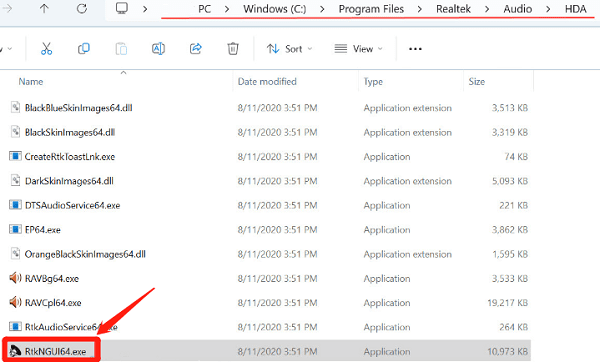
Task: Click the monitor icon in address bar
Action: pos(122,8)
